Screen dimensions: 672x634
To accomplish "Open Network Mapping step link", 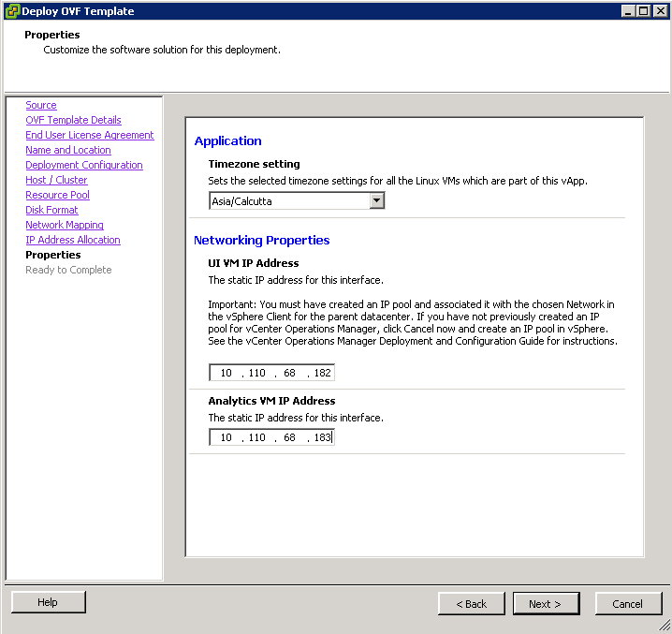I will [65, 225].
